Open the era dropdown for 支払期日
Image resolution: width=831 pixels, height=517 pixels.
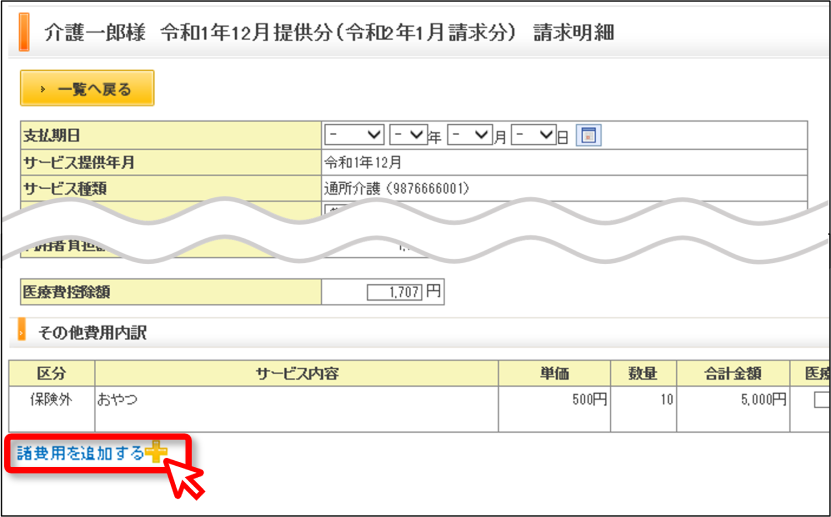354,135
